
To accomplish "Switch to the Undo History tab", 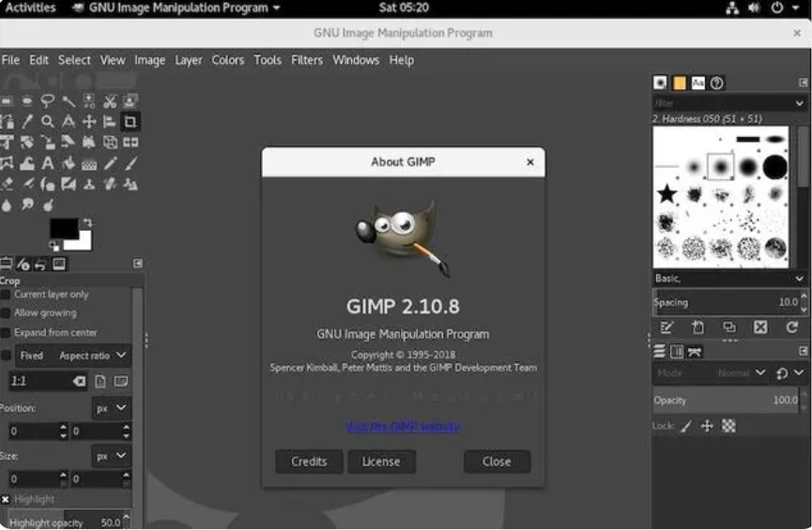I will (40, 265).
